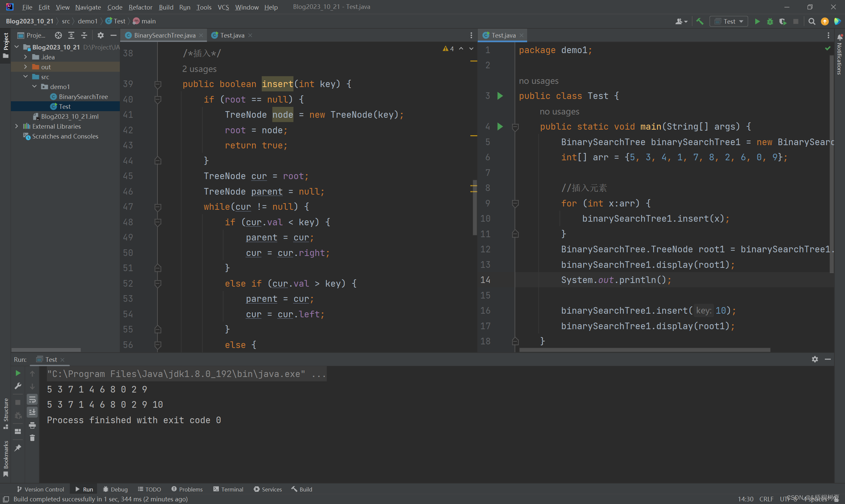
Task: Go to previous highlighted warning arrow
Action: pos(461,48)
